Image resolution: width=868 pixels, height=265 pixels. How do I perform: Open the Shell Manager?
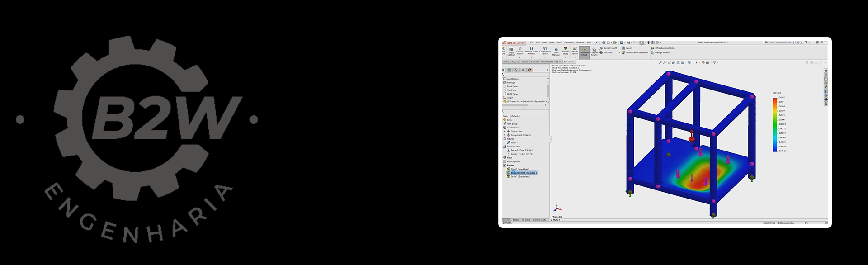click(556, 52)
